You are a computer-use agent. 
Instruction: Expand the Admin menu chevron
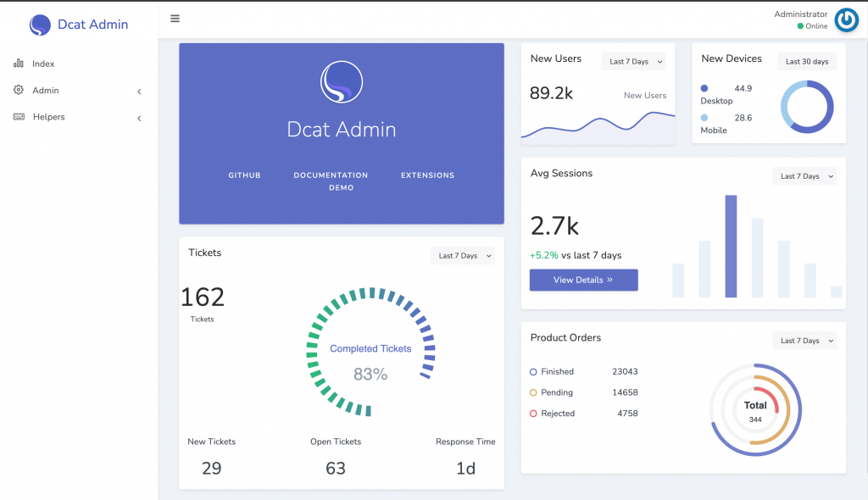click(139, 92)
